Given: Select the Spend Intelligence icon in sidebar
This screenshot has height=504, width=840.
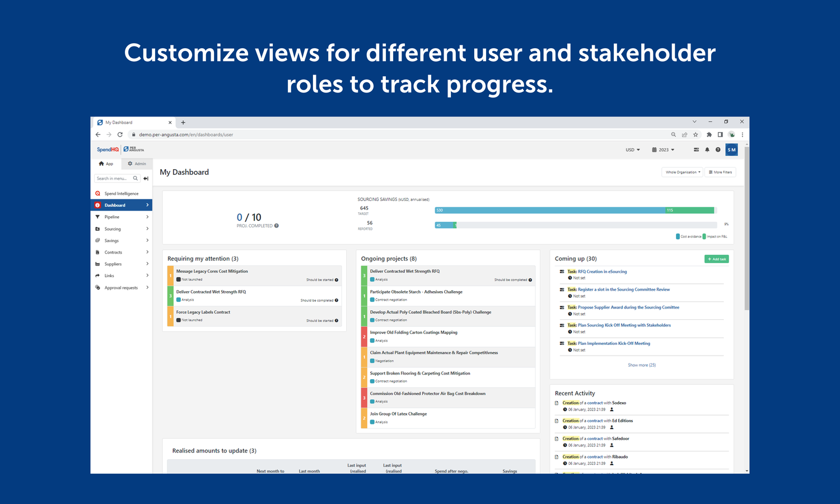Looking at the screenshot, I should coord(99,193).
